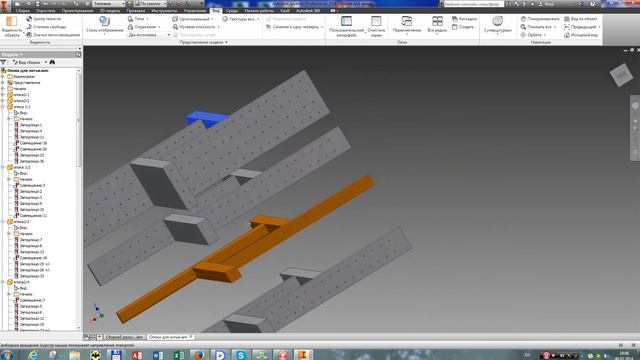Expand the Представление модели panel

pyautogui.click(x=204, y=42)
